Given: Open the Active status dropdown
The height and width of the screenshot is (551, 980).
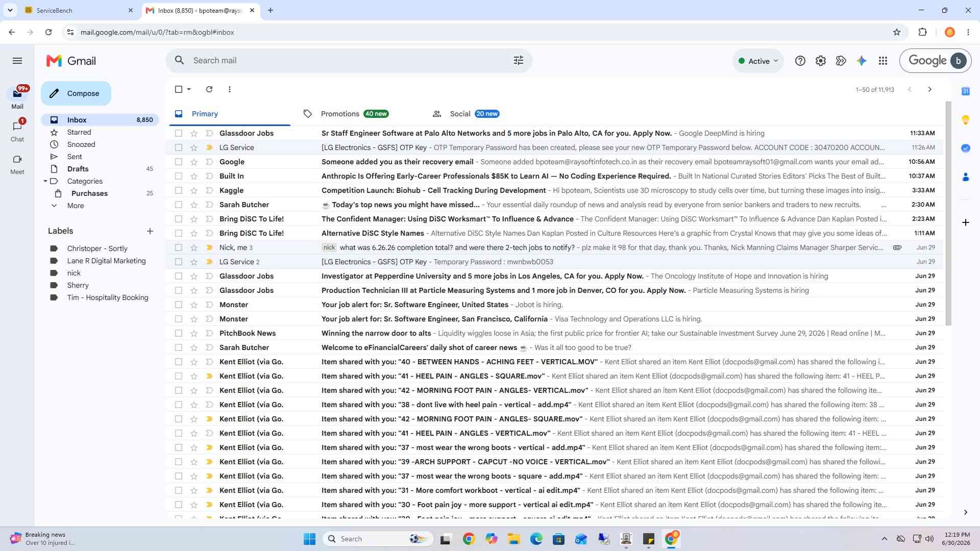Looking at the screenshot, I should click(x=758, y=61).
